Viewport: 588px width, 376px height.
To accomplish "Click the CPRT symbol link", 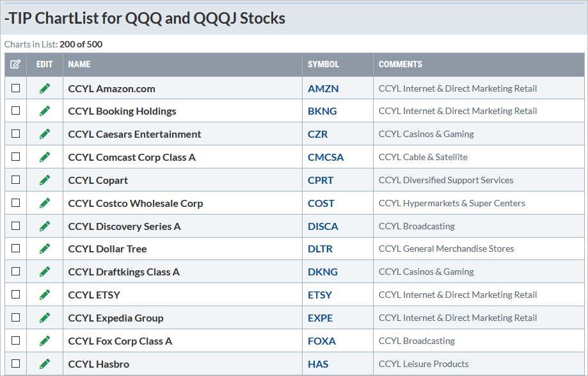I will pyautogui.click(x=321, y=181).
